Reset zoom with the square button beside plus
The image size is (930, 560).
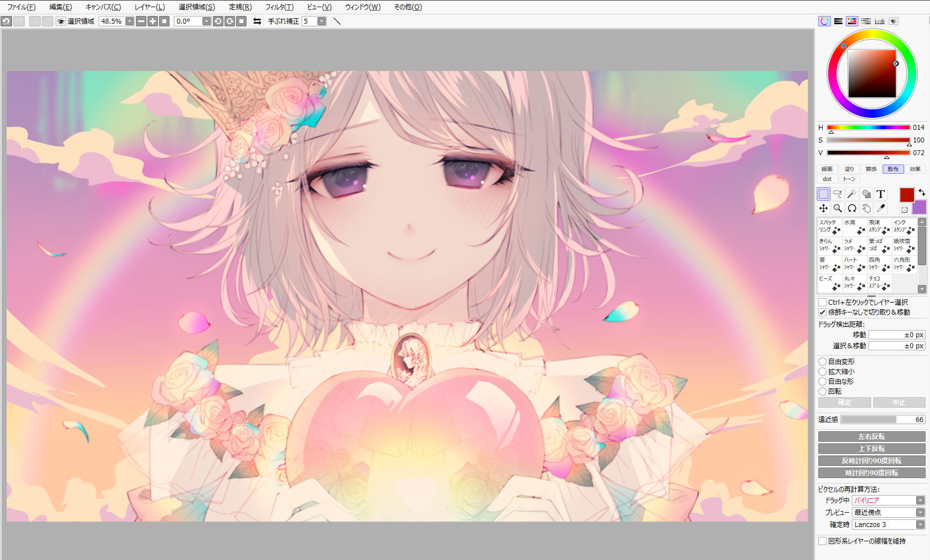point(164,21)
